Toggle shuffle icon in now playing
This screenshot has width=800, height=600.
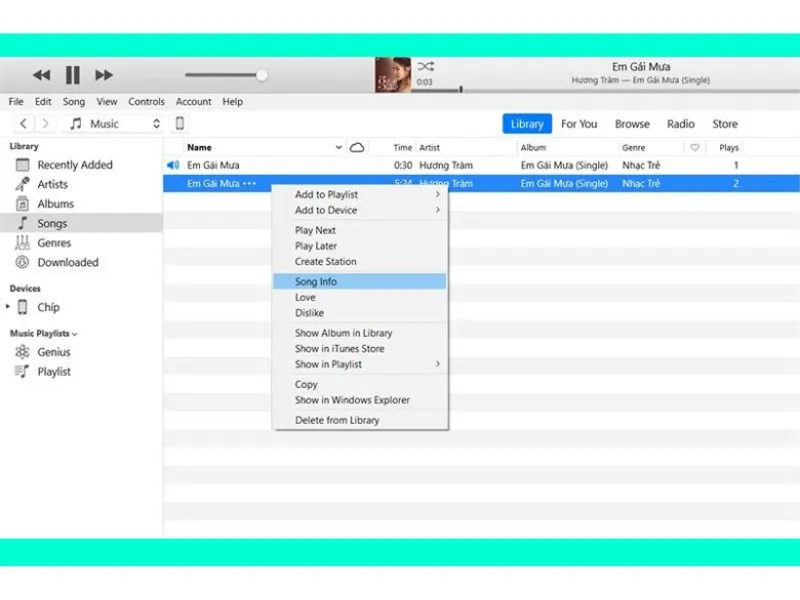coord(426,66)
